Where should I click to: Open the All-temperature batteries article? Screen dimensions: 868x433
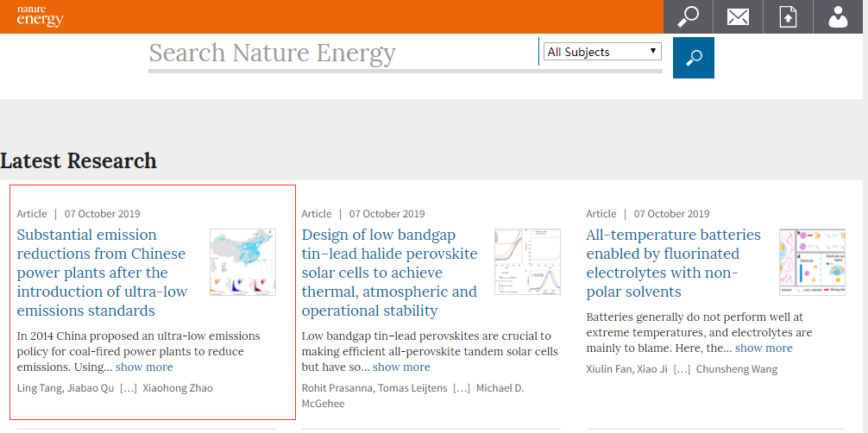pos(673,263)
